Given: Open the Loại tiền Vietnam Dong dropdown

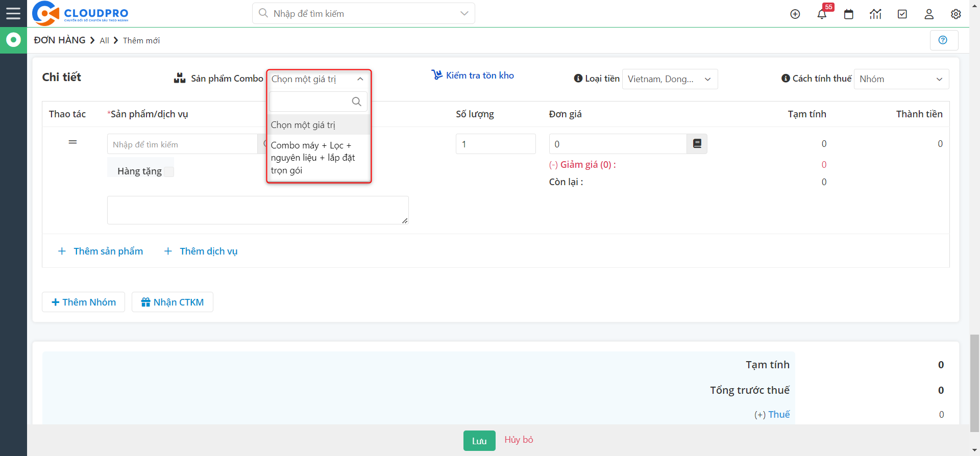Looking at the screenshot, I should click(x=670, y=79).
